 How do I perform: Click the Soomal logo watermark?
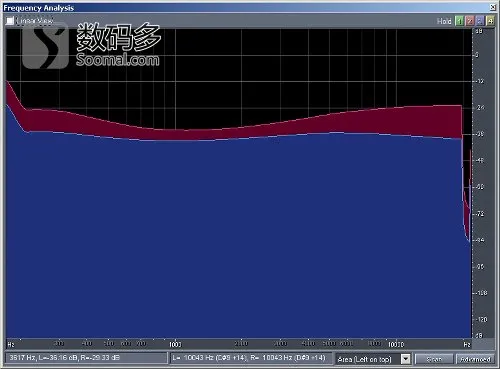click(x=91, y=45)
